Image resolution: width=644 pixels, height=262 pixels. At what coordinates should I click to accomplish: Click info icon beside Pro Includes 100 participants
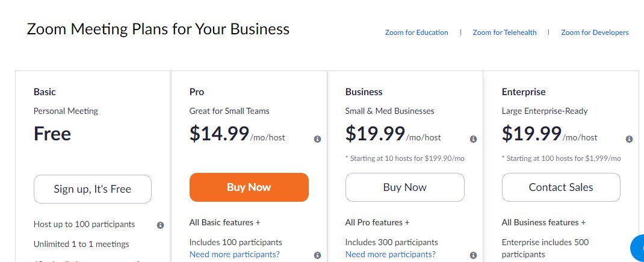[x=317, y=255]
